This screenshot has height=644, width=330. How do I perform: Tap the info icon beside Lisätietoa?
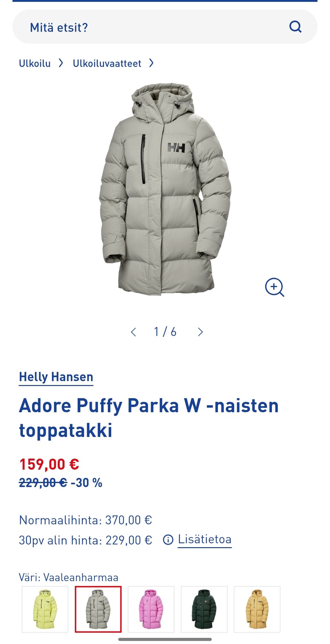coord(168,540)
